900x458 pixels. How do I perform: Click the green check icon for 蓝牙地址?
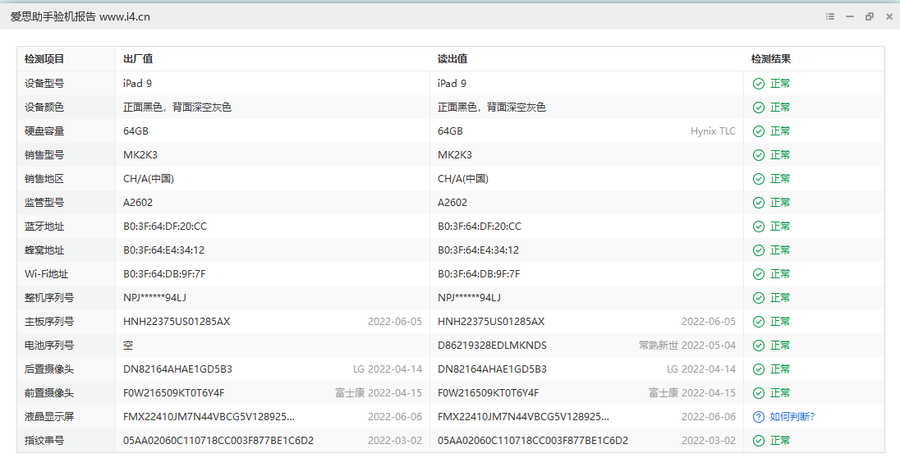(x=758, y=227)
